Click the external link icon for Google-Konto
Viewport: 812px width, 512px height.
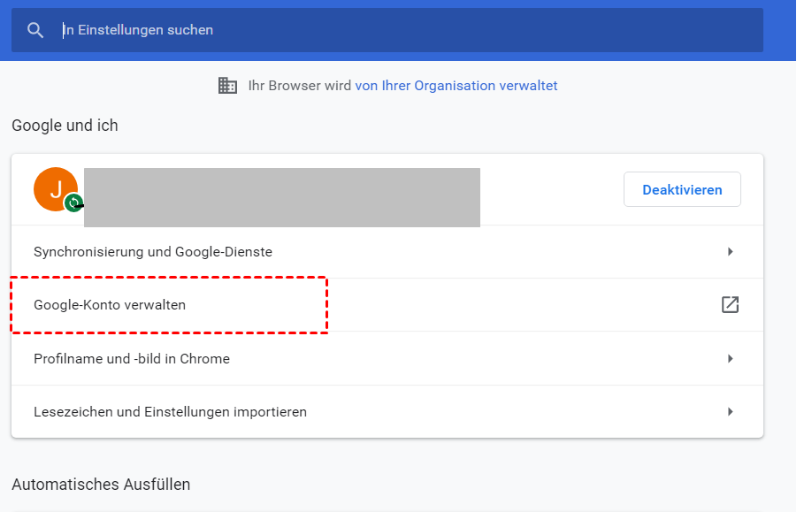point(730,305)
